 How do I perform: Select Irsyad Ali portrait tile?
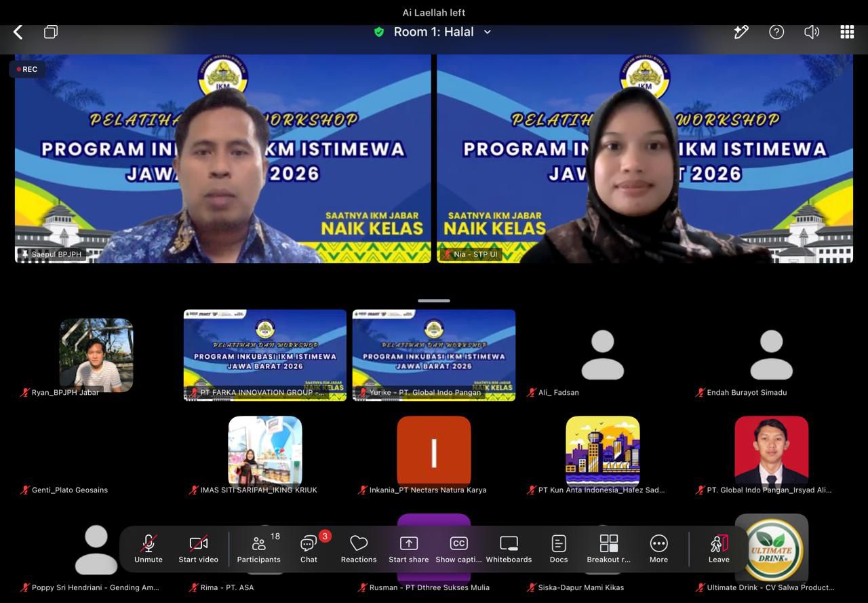[772, 452]
